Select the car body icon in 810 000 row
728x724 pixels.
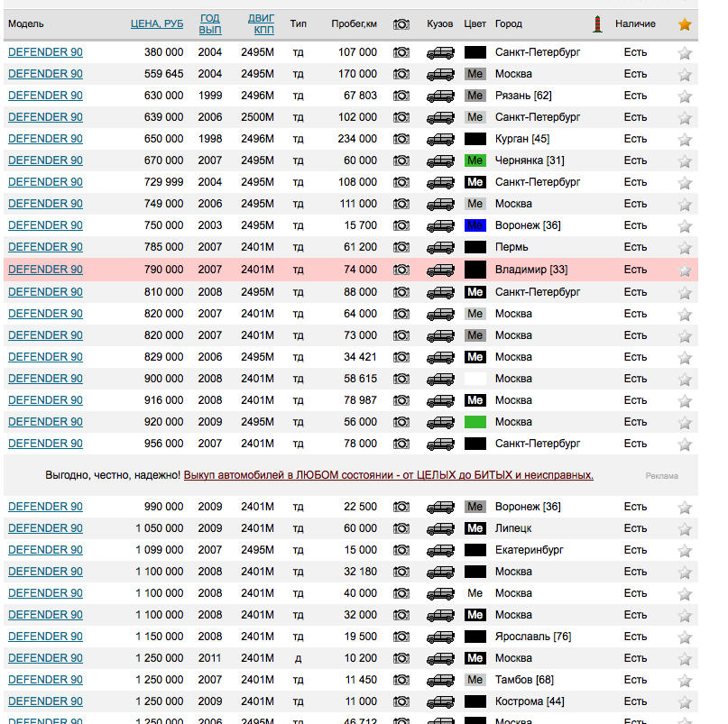[440, 293]
